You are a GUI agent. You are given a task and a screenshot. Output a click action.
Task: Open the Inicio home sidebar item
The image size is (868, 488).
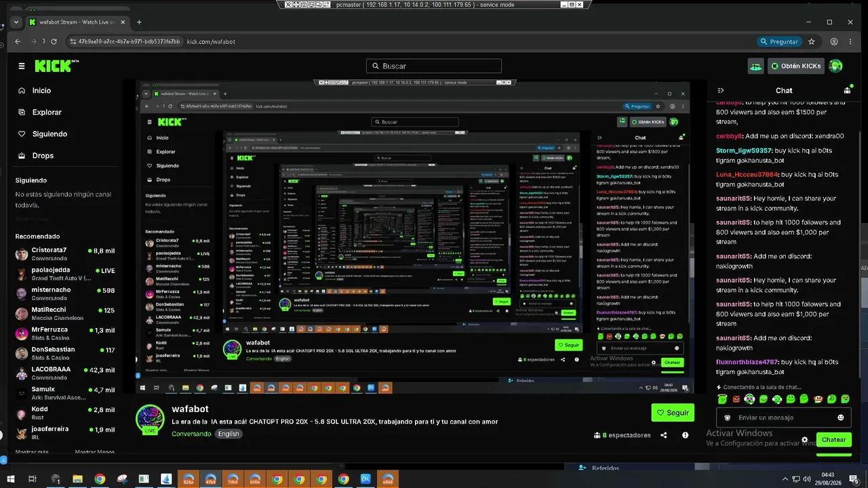pos(41,90)
